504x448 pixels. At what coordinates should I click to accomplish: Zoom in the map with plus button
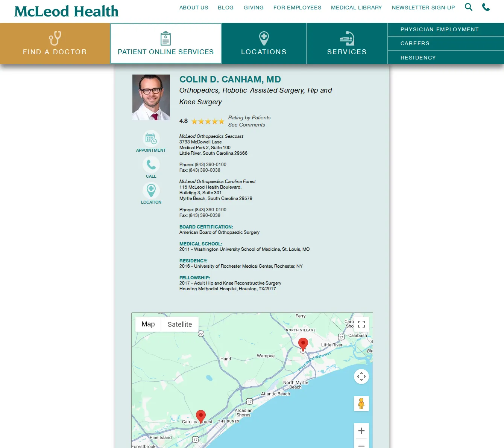tap(361, 431)
